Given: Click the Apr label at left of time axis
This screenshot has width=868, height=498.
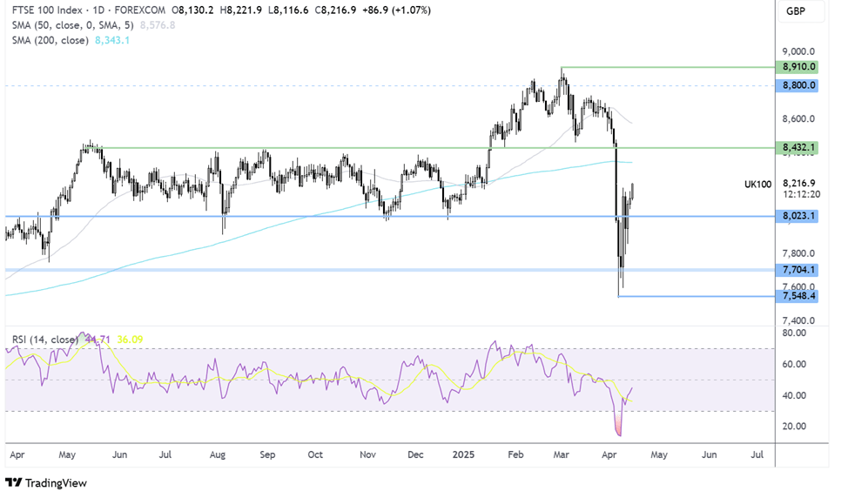Looking at the screenshot, I should click(x=17, y=454).
